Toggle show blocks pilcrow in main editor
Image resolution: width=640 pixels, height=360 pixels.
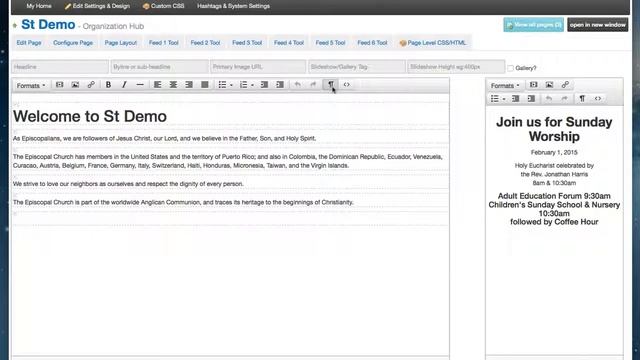coord(331,85)
